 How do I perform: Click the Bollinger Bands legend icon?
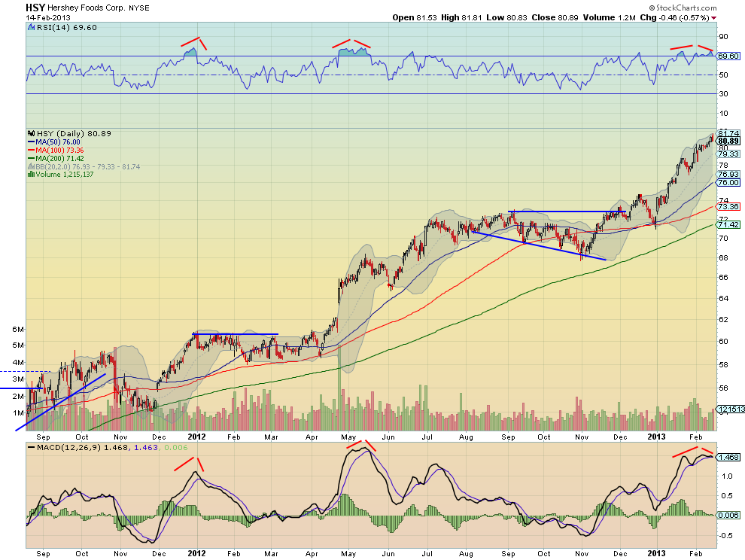click(32, 167)
